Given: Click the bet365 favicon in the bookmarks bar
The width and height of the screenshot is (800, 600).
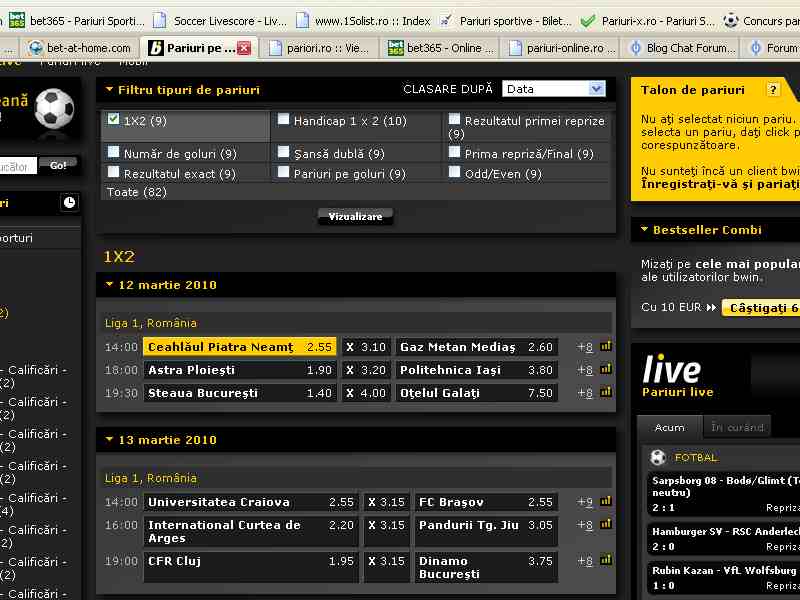Looking at the screenshot, I should pos(17,21).
